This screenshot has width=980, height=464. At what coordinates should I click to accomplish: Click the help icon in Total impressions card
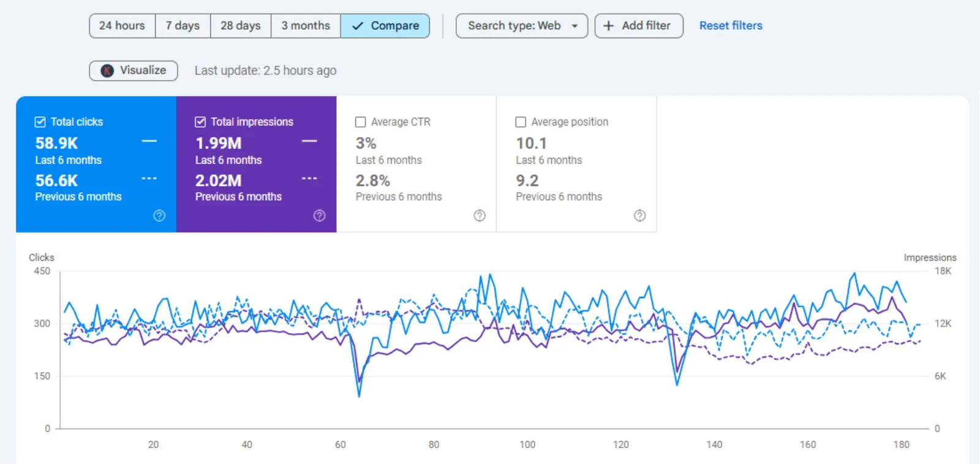coord(319,215)
